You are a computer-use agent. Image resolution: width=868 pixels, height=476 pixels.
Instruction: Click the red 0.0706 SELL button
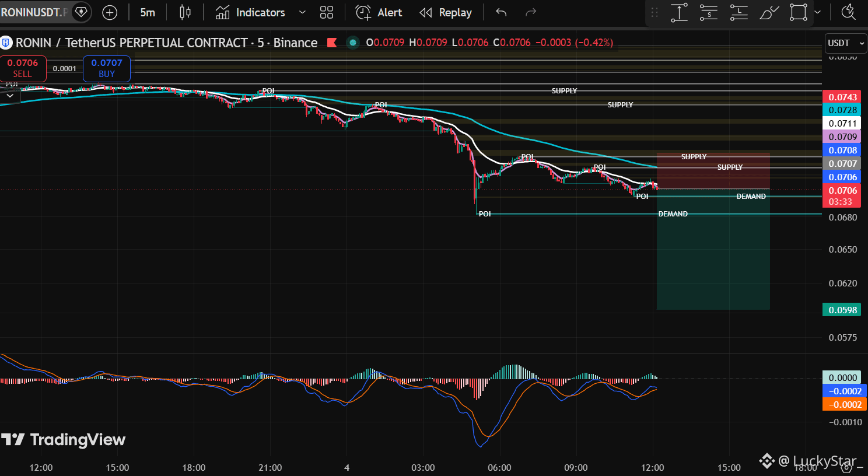pos(23,68)
